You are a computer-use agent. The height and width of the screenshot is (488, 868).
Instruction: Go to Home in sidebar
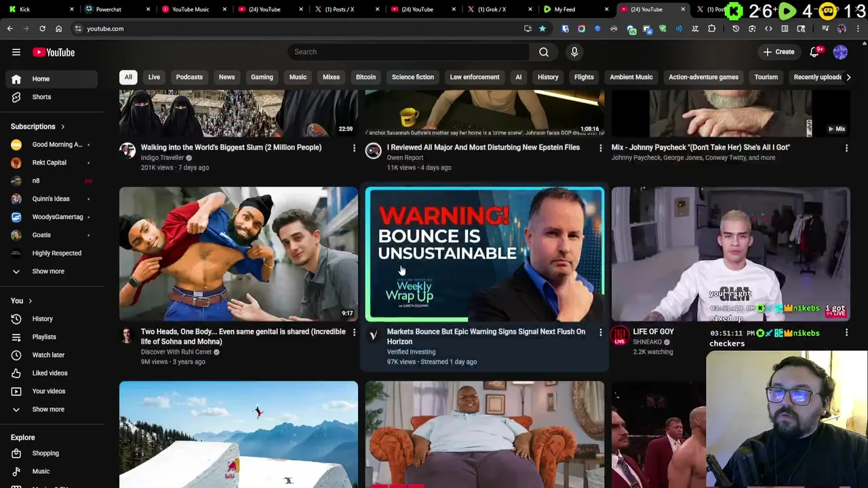click(52, 79)
